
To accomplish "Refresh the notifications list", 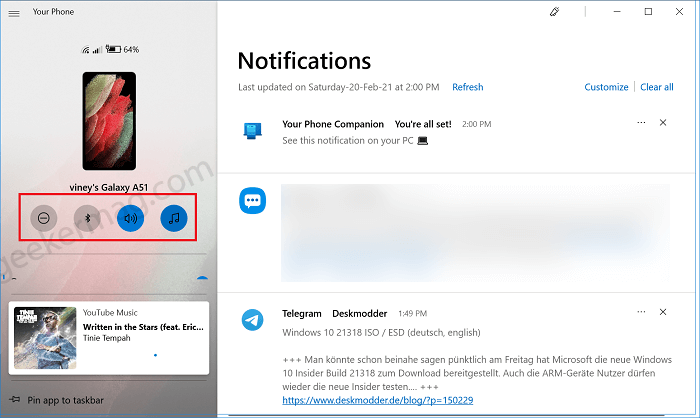I will pos(467,87).
